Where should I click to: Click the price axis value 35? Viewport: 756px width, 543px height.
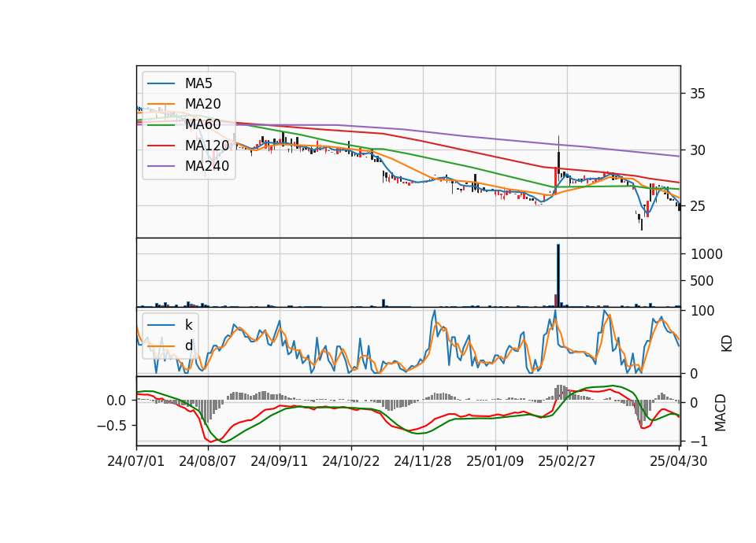point(698,94)
